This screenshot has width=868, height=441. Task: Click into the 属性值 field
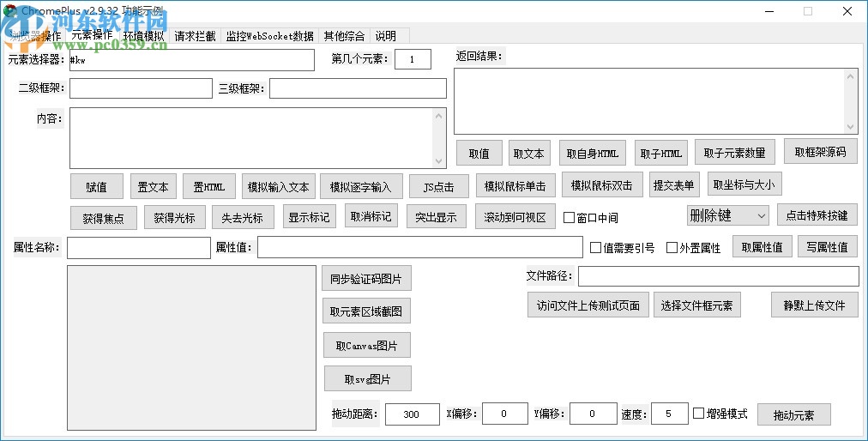(420, 247)
